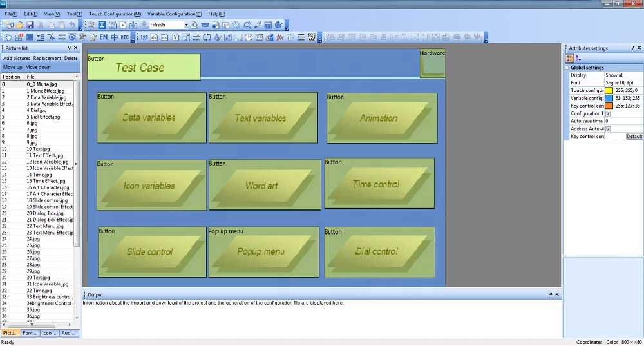Screen dimensions: 644x346
Task: Sort attributes alphabetically with A-Z icon
Action: (x=578, y=59)
